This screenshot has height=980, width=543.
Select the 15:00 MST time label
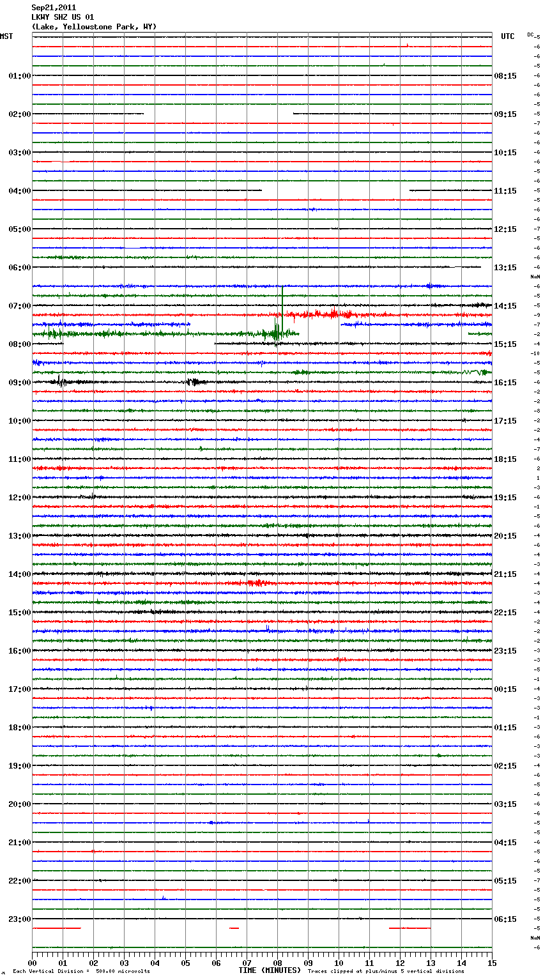click(x=19, y=613)
